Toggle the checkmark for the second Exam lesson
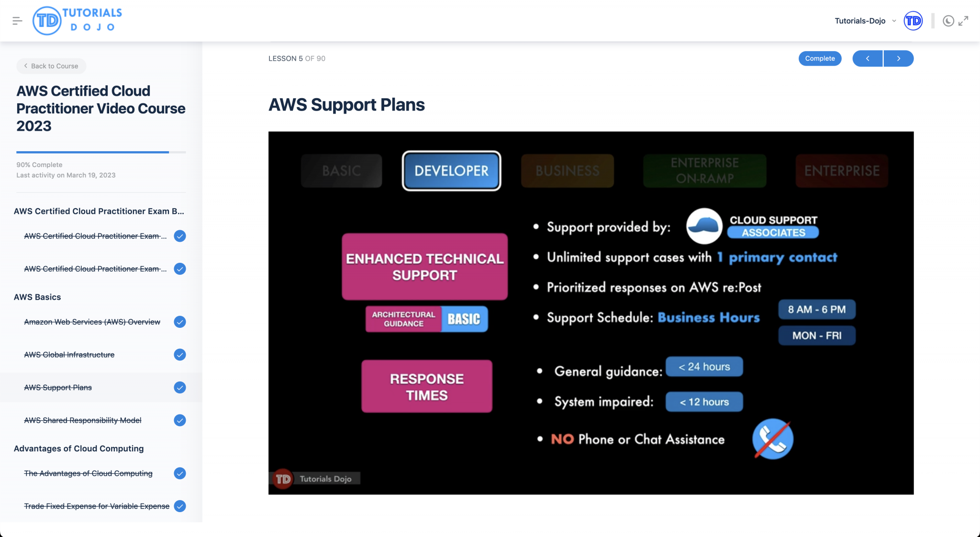Image resolution: width=980 pixels, height=537 pixels. (x=180, y=269)
